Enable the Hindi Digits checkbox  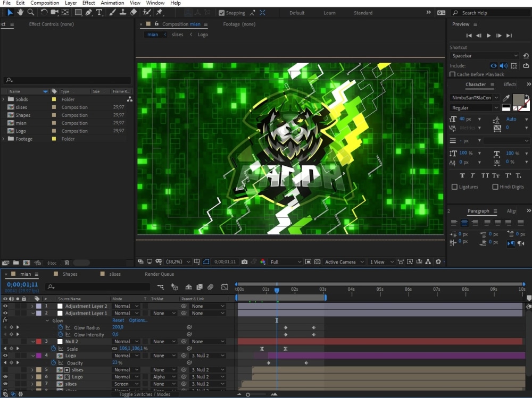tap(495, 187)
